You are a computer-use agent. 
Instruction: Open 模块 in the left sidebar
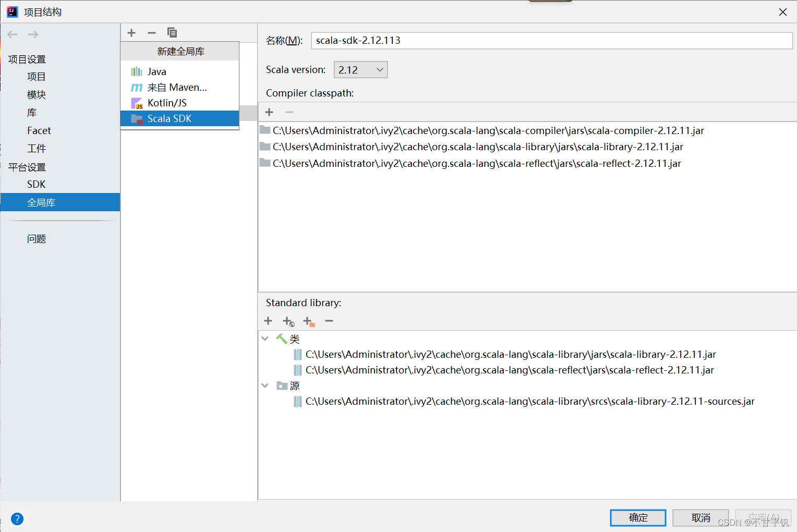click(x=36, y=94)
